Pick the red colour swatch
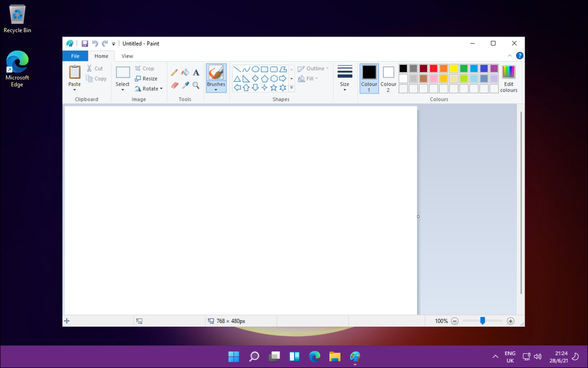The width and height of the screenshot is (588, 368). click(433, 69)
